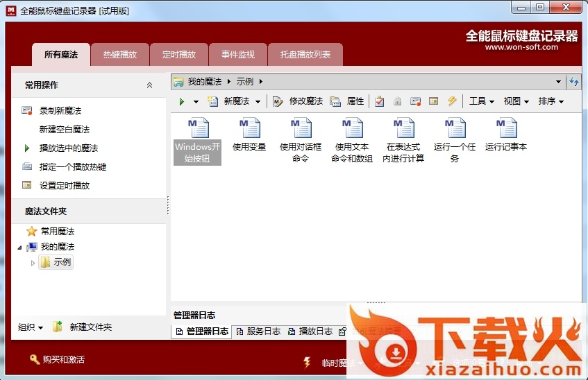Expand the 新魔法 dropdown arrow
This screenshot has height=380, width=588.
(258, 101)
